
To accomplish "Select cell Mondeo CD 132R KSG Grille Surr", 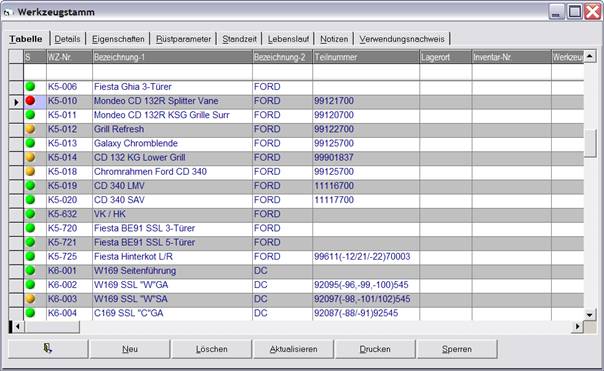I will (172, 115).
